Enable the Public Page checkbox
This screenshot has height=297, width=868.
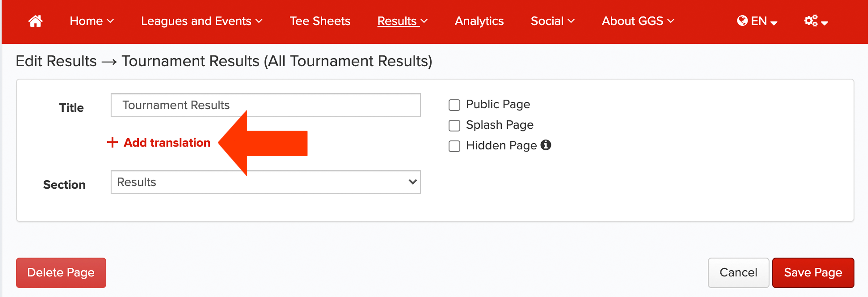point(454,105)
